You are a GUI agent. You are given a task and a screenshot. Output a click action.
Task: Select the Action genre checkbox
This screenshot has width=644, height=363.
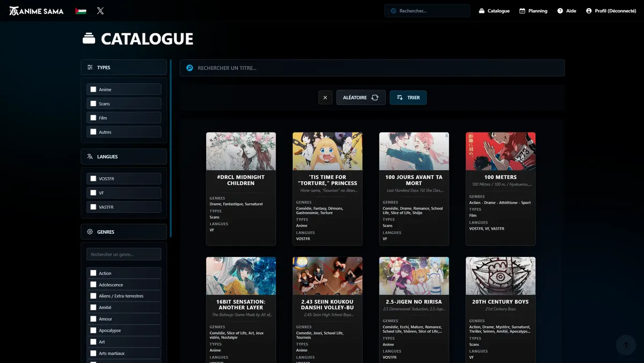tap(92, 273)
